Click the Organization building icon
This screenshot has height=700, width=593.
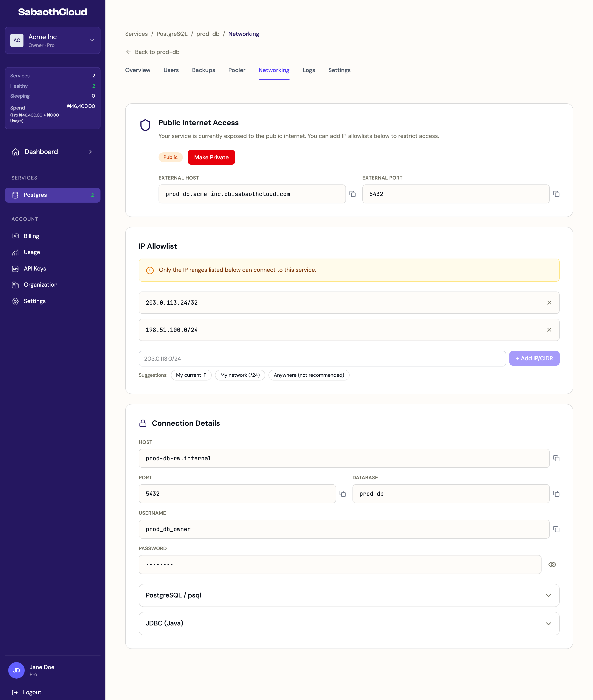15,285
